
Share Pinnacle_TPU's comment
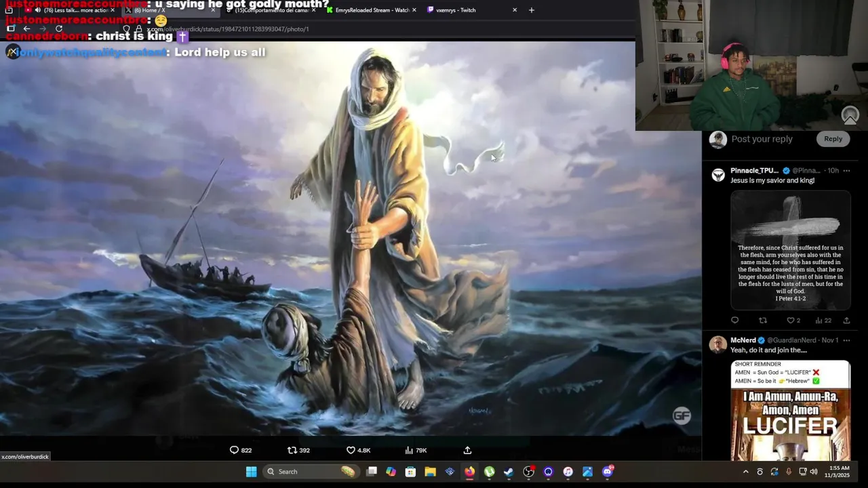pos(846,321)
